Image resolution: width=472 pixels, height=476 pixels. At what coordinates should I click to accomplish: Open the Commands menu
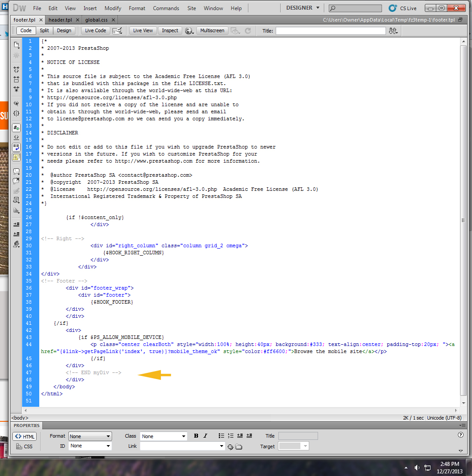pyautogui.click(x=166, y=8)
